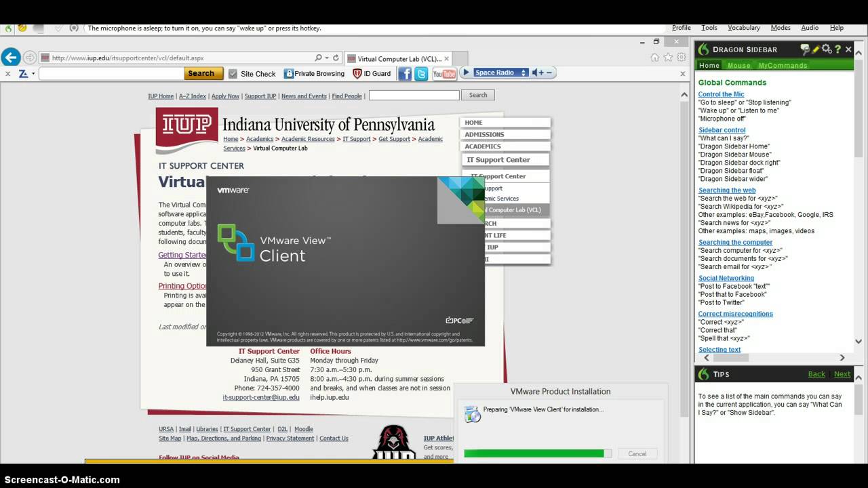This screenshot has height=488, width=868.
Task: Click the Dragon Sidebar yellow pencil icon
Action: (x=816, y=49)
